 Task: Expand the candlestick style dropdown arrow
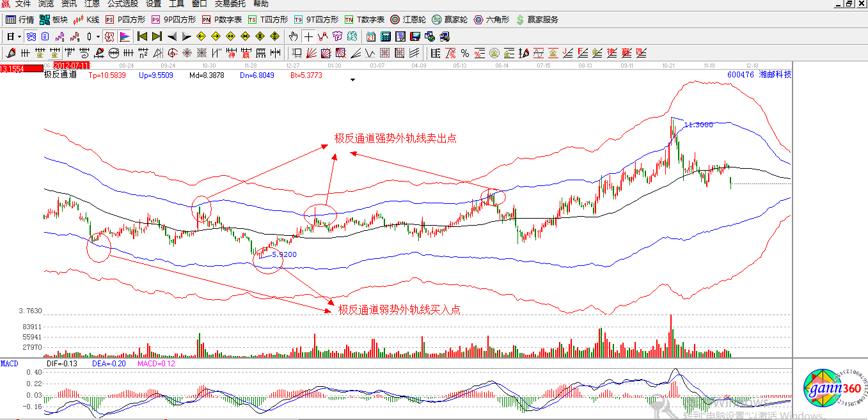click(98, 36)
